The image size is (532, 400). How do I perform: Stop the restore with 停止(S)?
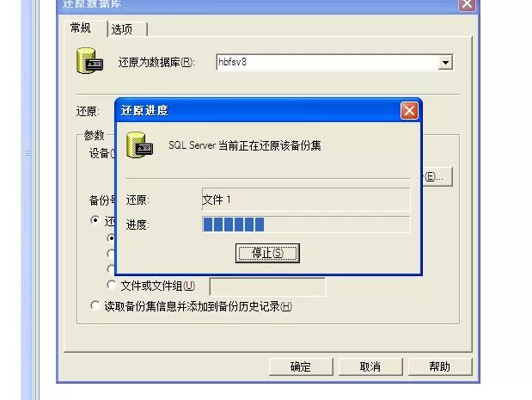point(267,253)
